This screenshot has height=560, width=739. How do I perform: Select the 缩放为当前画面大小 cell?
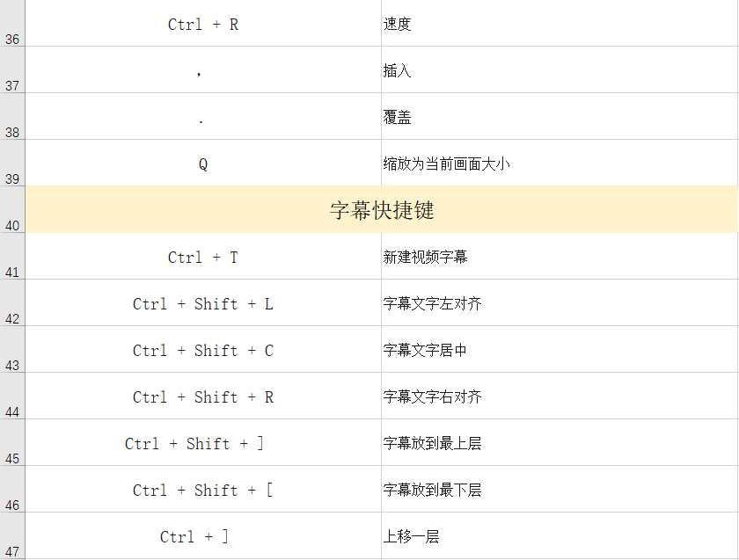(559, 164)
